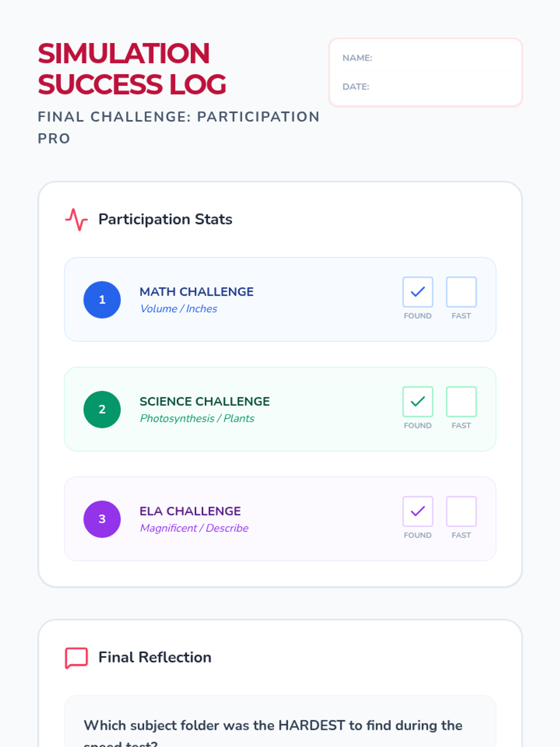Click the Photosynthesis / Plants subtitle
The image size is (560, 747).
197,418
